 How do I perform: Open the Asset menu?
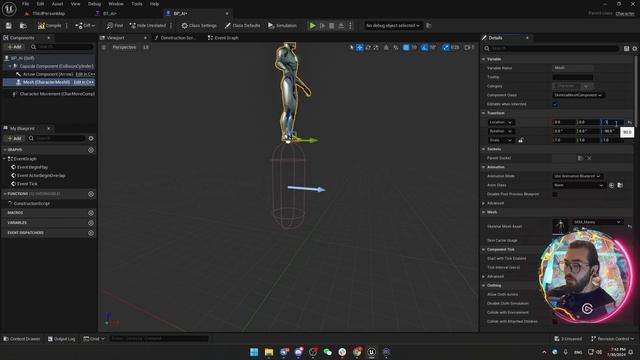coord(57,4)
